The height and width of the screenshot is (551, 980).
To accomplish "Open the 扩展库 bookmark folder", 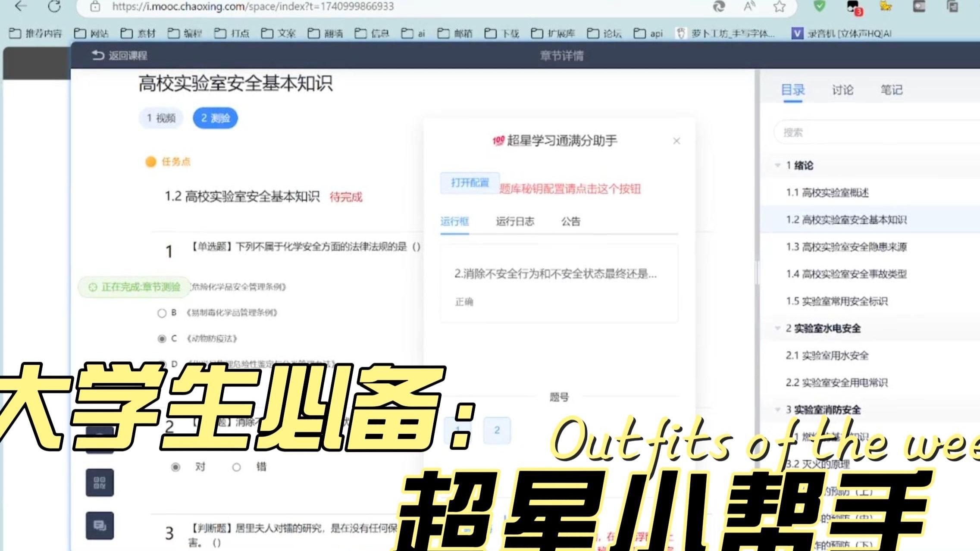I will click(553, 33).
